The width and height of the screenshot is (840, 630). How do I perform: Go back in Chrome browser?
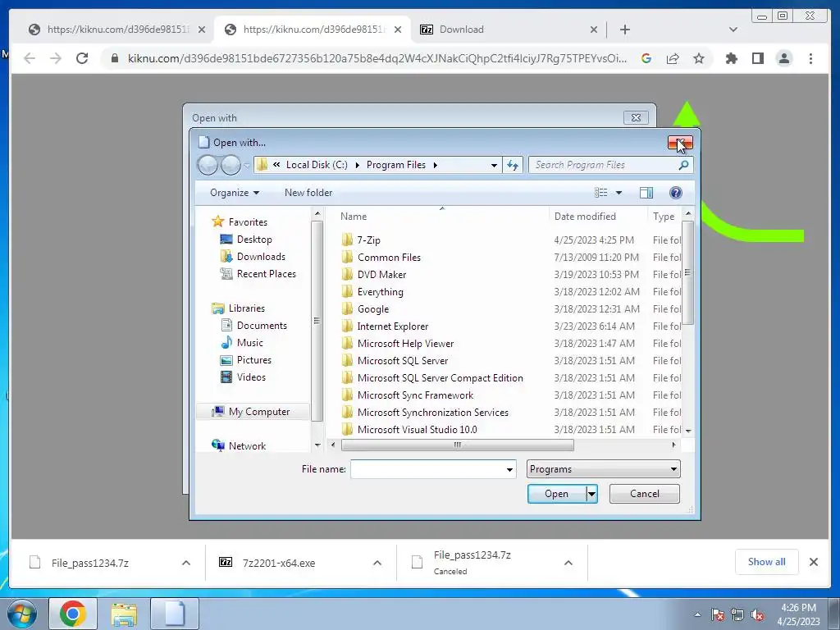(30, 58)
